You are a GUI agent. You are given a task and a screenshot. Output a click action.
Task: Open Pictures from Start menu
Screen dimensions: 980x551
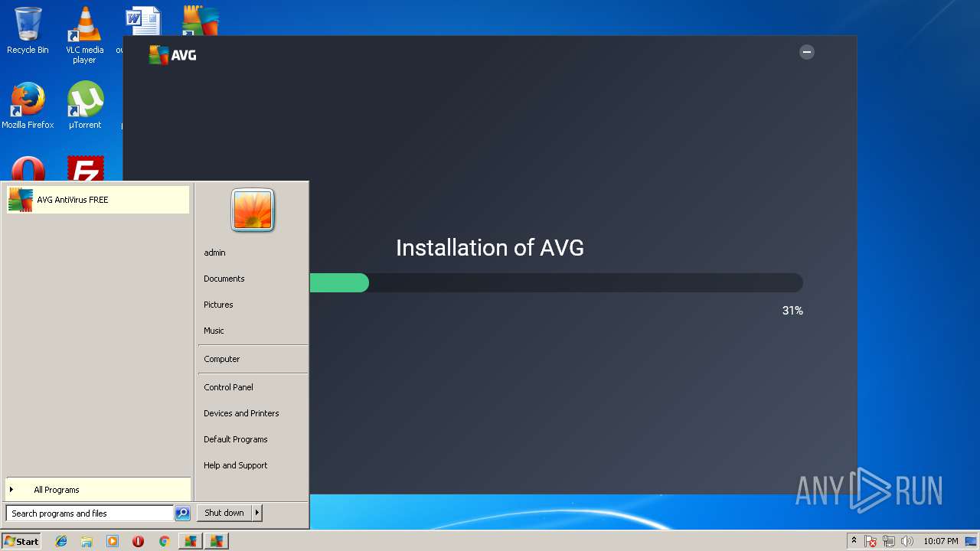coord(218,305)
